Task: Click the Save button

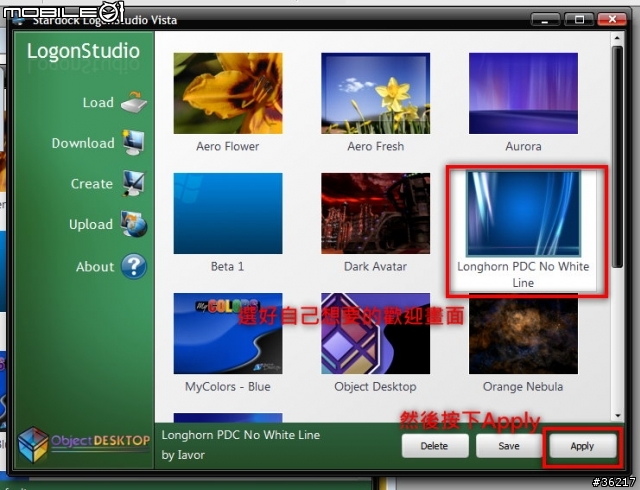Action: pos(509,446)
